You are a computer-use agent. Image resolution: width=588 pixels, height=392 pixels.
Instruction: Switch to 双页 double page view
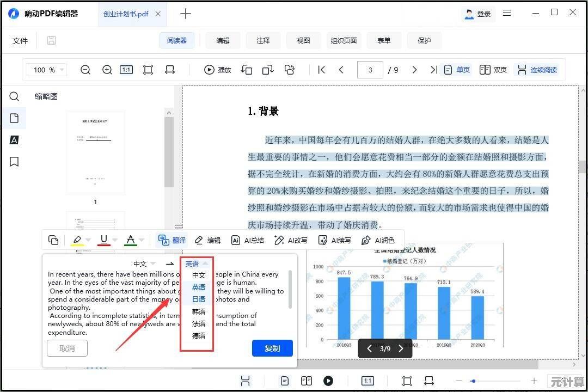click(493, 70)
